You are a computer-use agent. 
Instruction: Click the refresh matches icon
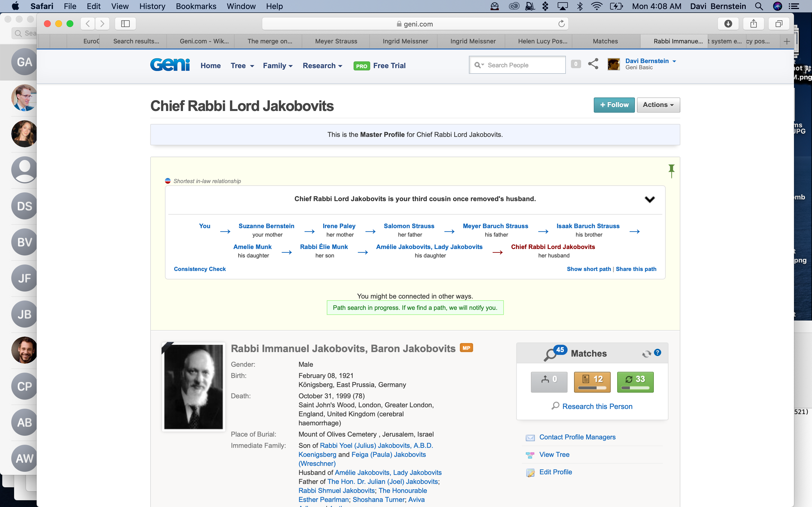(x=646, y=354)
